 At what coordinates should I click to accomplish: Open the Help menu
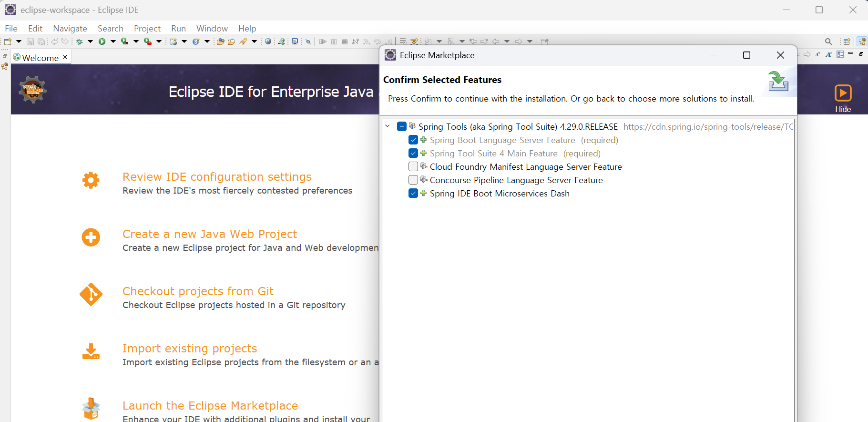(247, 29)
